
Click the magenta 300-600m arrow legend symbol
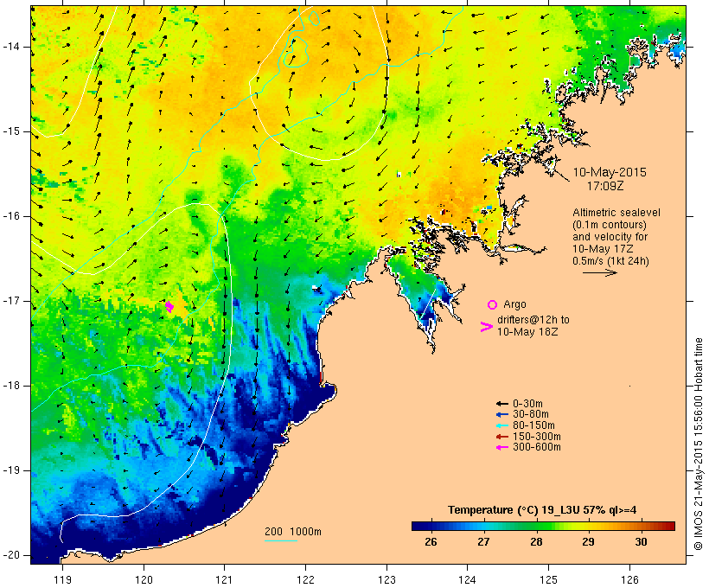pyautogui.click(x=501, y=447)
